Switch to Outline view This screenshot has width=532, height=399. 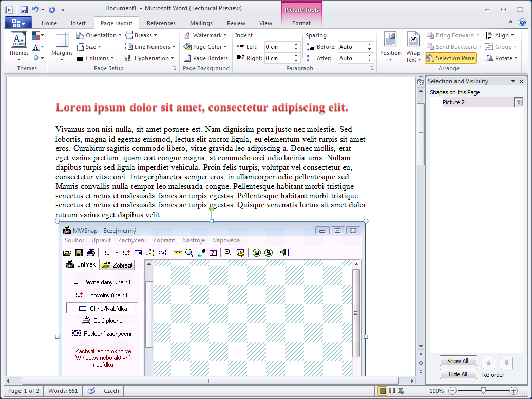point(410,391)
